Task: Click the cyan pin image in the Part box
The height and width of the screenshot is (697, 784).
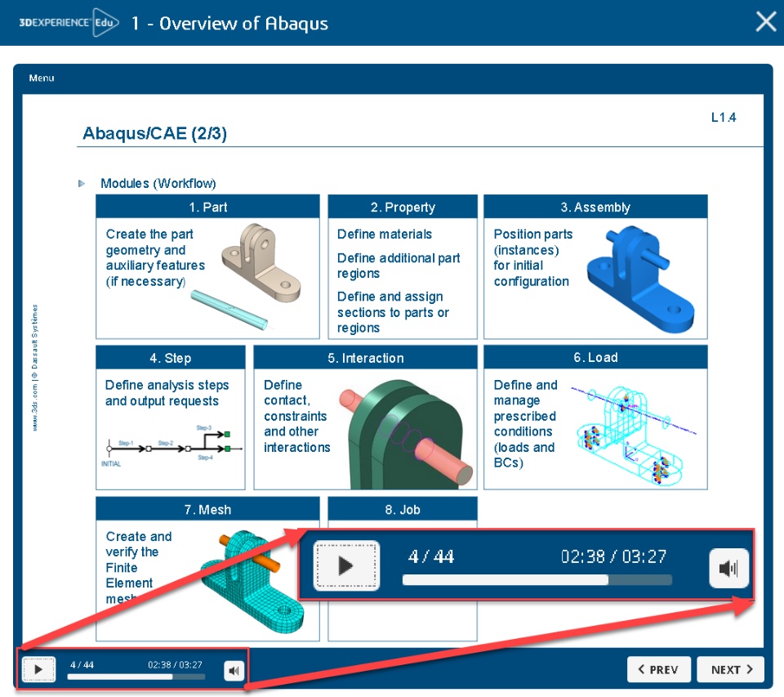Action: 229,310
